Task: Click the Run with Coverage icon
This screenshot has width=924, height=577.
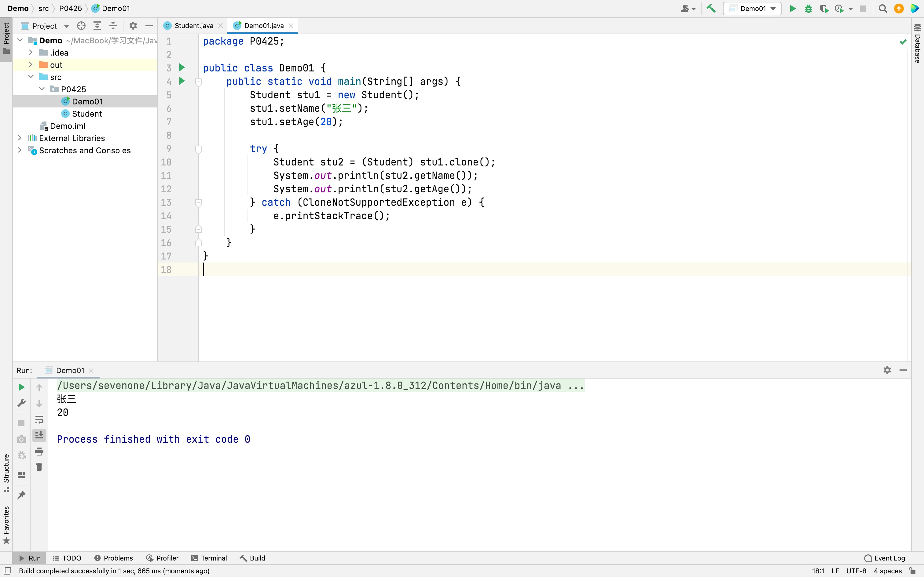Action: click(x=824, y=9)
